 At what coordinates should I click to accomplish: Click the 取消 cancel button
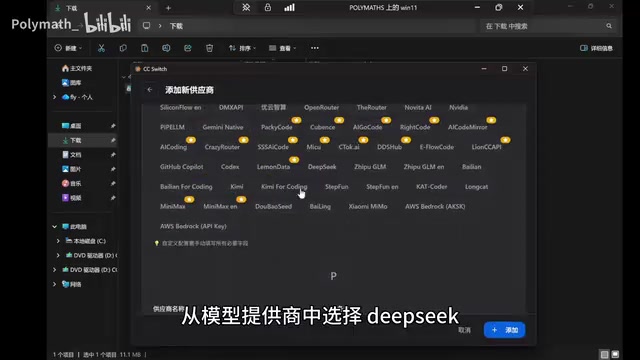coord(464,330)
